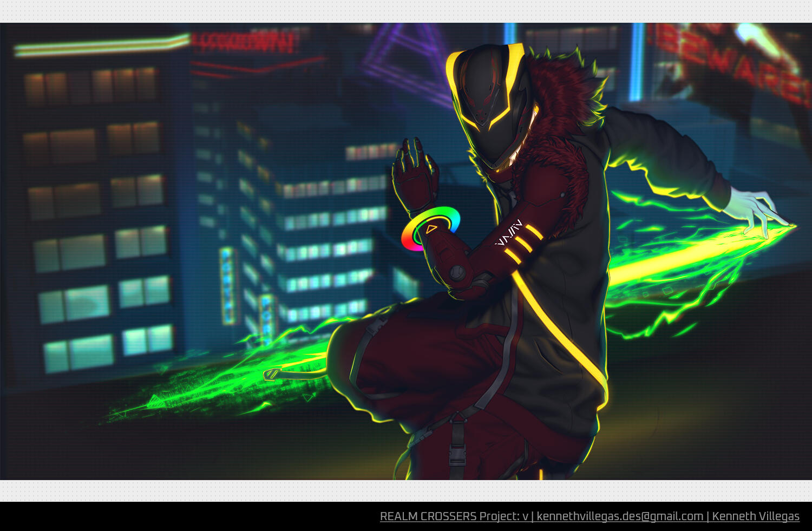Click the white glyph marking on the arm
This screenshot has width=812, height=531.
tap(509, 231)
